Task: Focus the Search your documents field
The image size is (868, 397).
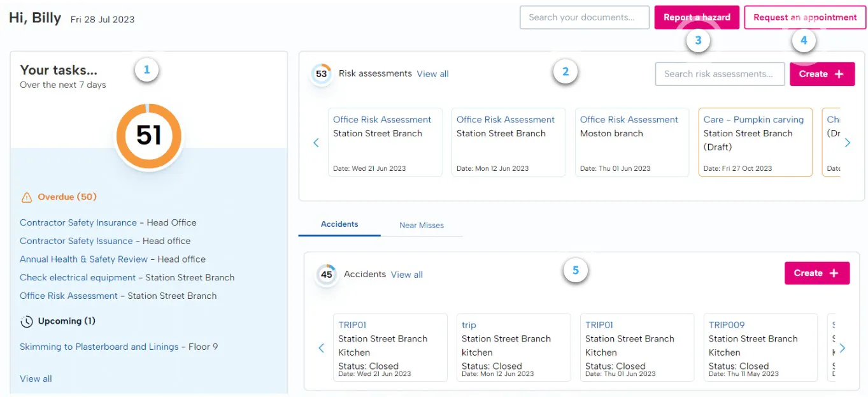Action: (x=584, y=18)
